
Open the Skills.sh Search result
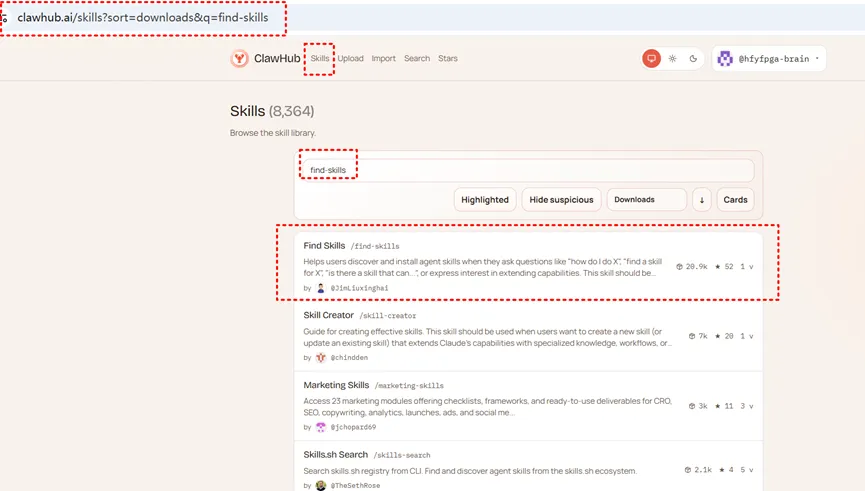tap(528, 467)
